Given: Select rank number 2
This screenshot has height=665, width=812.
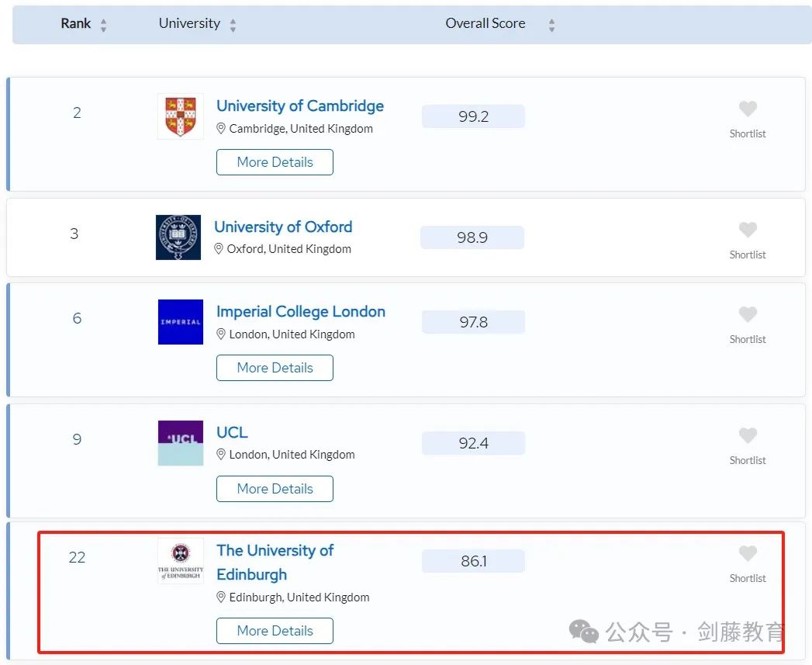Looking at the screenshot, I should [77, 113].
